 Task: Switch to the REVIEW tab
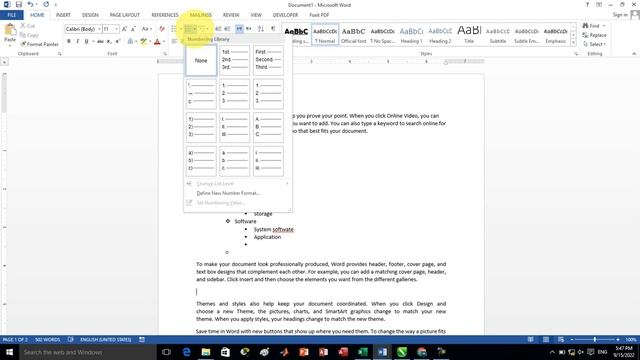tap(231, 15)
